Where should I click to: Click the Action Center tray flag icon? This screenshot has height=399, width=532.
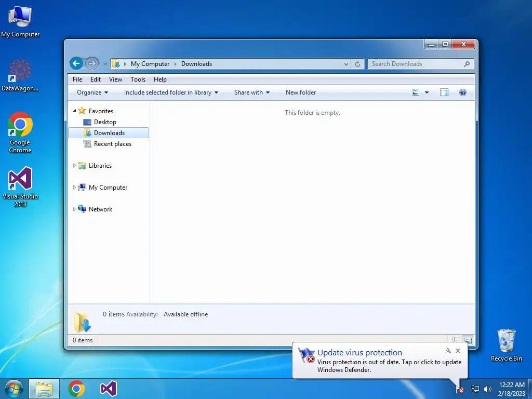tap(460, 389)
